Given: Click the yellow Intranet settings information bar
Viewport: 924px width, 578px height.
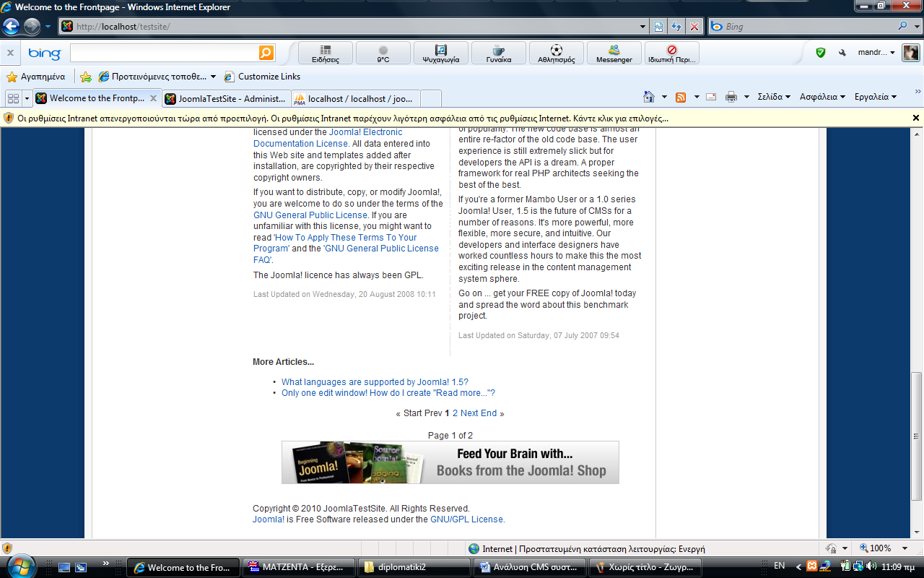Looking at the screenshot, I should point(462,118).
